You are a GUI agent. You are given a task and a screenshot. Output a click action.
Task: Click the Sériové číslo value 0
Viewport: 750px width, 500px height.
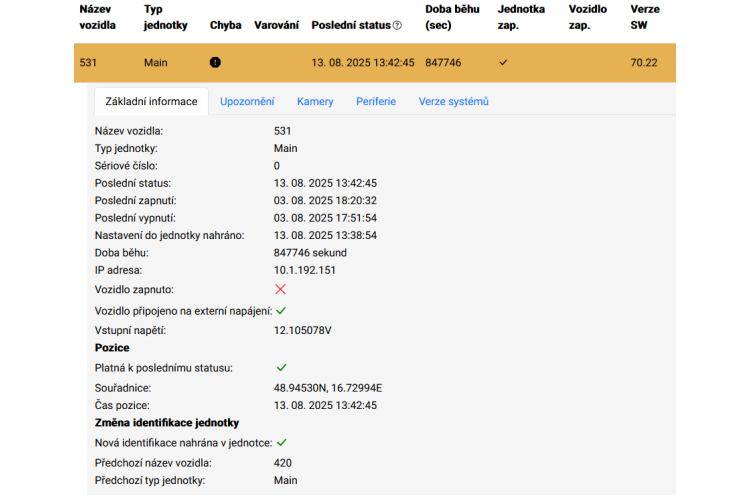click(x=276, y=166)
